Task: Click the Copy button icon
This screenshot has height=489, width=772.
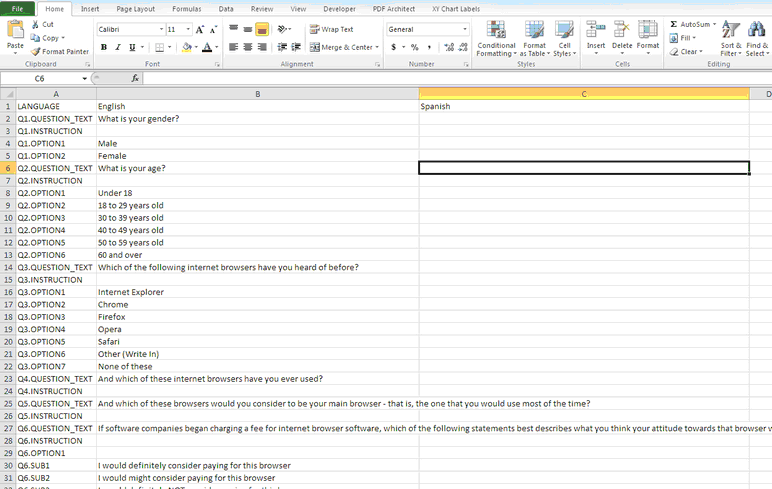Action: (35, 38)
